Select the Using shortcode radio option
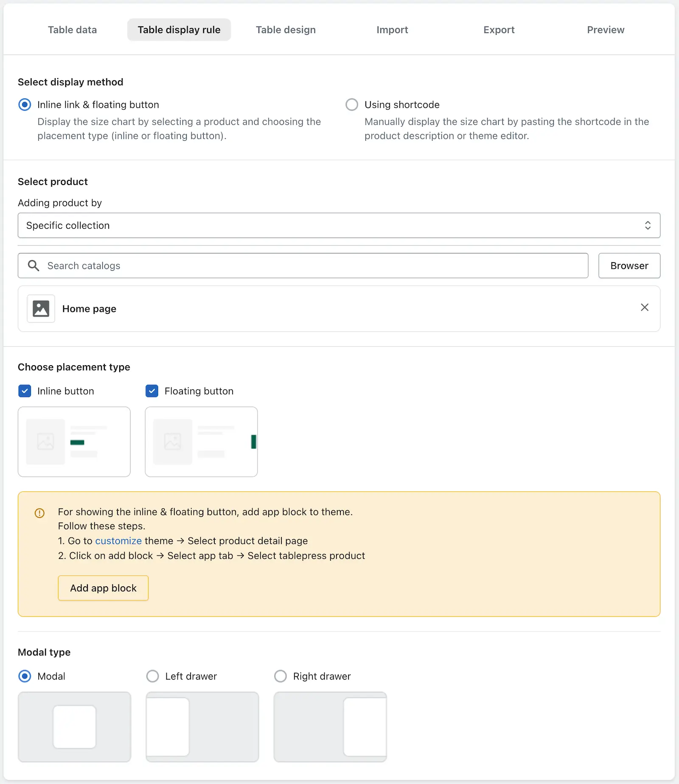Screen dimensions: 679x784 (352, 104)
